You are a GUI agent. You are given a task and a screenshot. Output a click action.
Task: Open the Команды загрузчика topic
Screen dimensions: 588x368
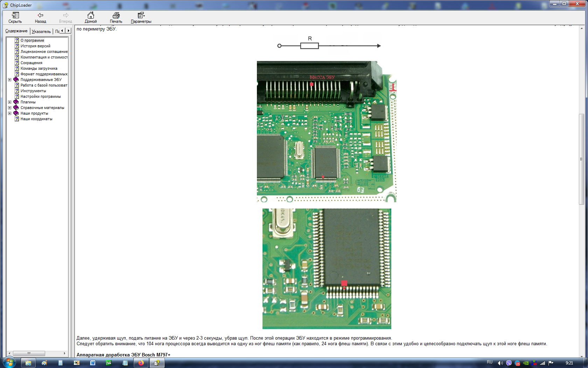(x=39, y=68)
